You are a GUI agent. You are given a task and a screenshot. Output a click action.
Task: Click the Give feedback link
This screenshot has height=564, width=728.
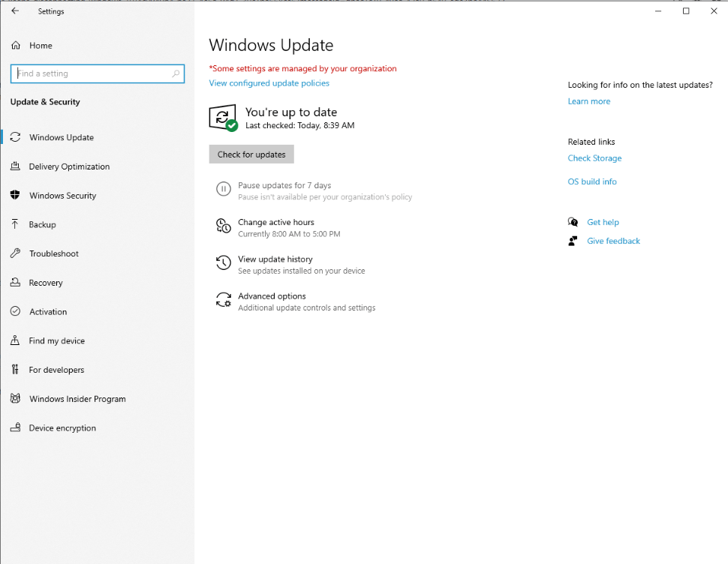click(x=613, y=241)
